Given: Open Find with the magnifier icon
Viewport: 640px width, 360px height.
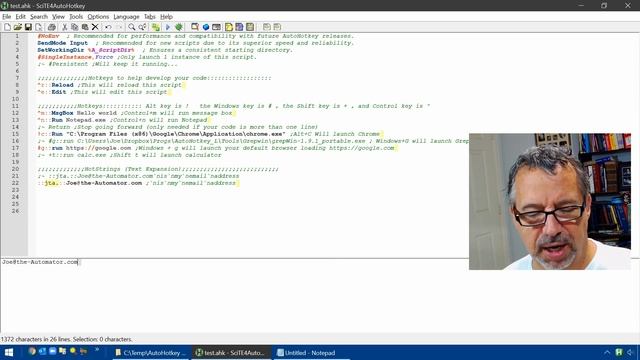Looking at the screenshot, I should [131, 27].
